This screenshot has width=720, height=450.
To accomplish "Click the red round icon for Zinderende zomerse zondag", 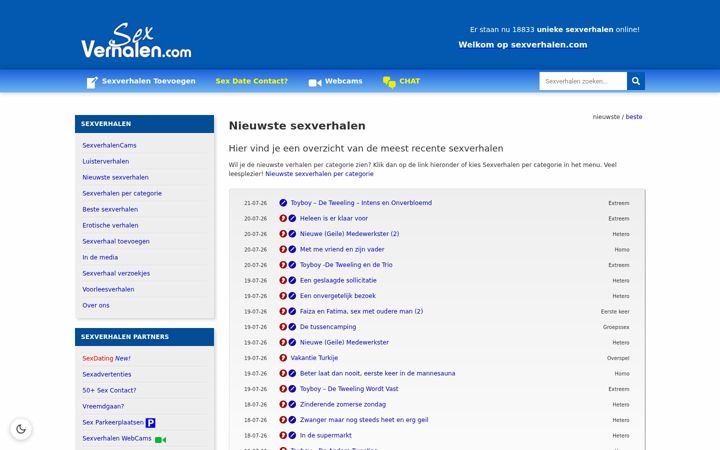I will tap(283, 405).
